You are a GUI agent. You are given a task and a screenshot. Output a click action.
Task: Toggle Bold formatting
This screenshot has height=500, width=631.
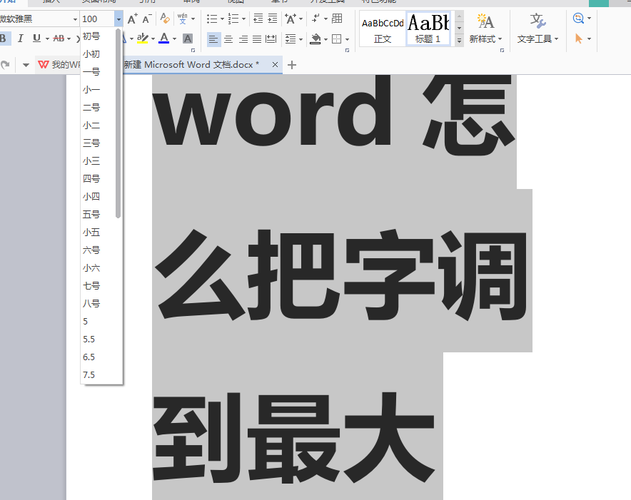click(3, 39)
